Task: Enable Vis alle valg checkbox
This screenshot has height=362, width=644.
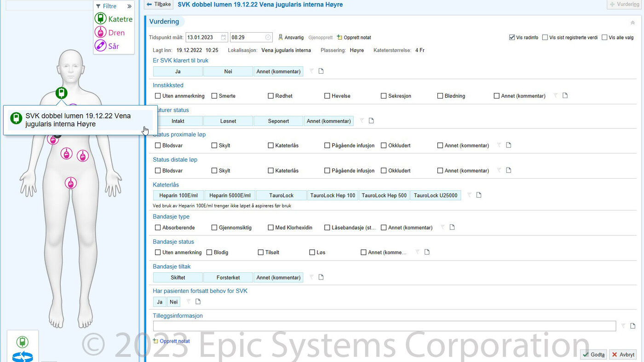Action: [604, 37]
